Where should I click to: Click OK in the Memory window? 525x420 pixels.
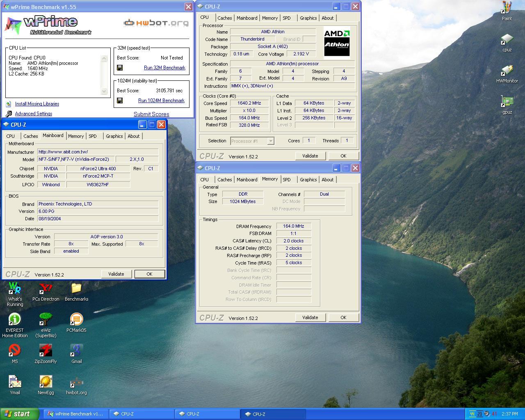coord(343,317)
